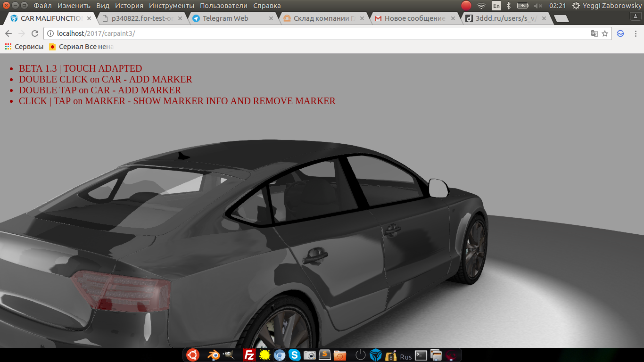Open the Вид menu

pyautogui.click(x=103, y=6)
